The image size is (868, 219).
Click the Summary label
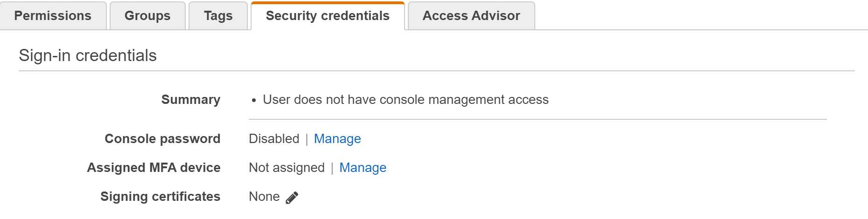(191, 100)
